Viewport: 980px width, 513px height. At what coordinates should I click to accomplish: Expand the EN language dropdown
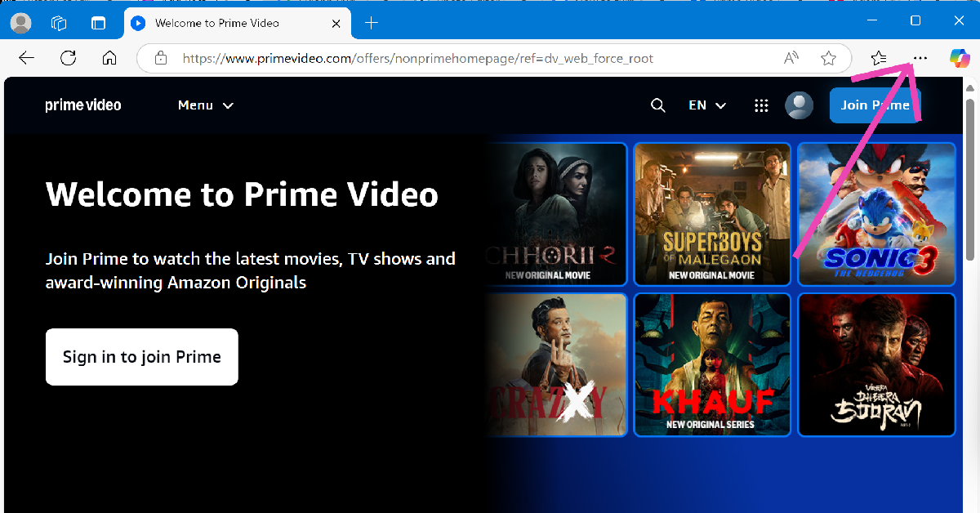(707, 105)
